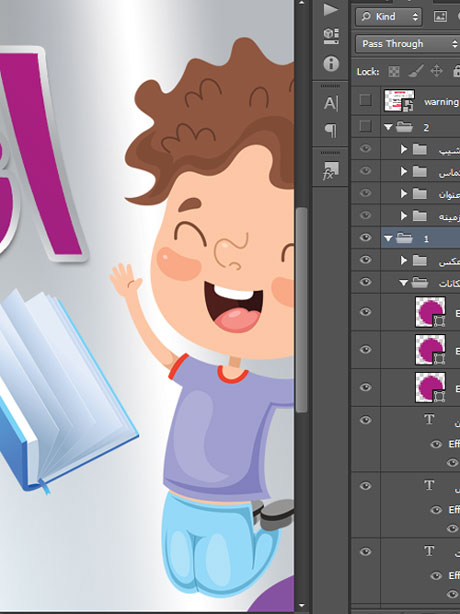Expand the عکس group
This screenshot has height=614, width=460.
404,260
